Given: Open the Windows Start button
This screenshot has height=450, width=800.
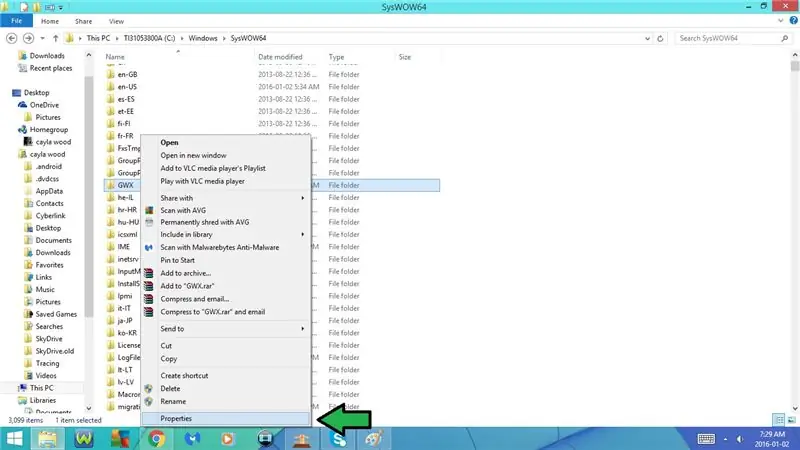Looking at the screenshot, I should (x=14, y=439).
